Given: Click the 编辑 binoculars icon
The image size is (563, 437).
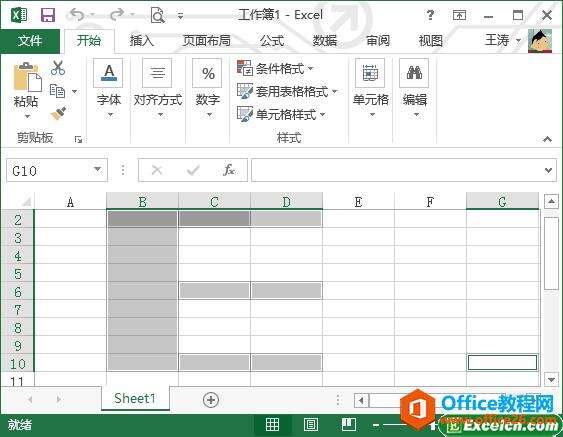Looking at the screenshot, I should coord(414,73).
